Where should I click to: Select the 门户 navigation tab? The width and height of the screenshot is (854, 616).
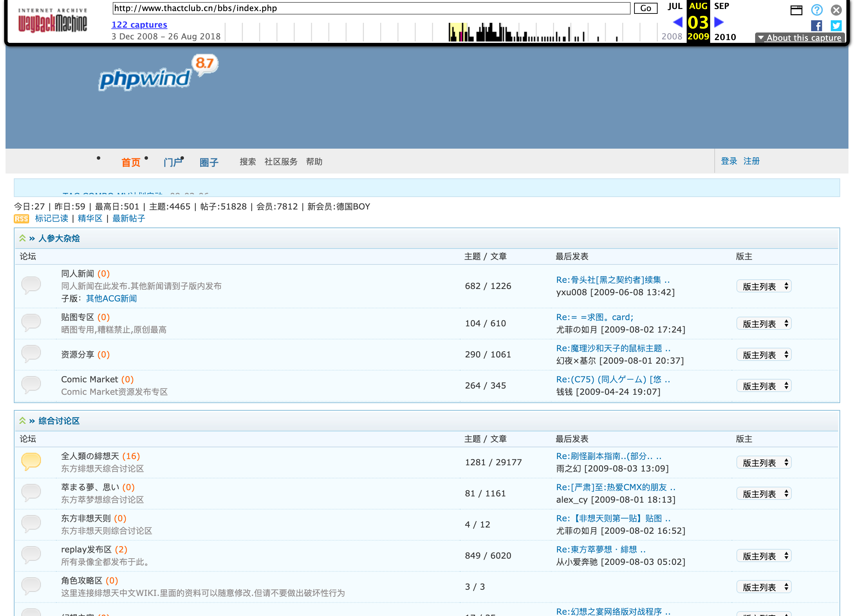(x=173, y=162)
